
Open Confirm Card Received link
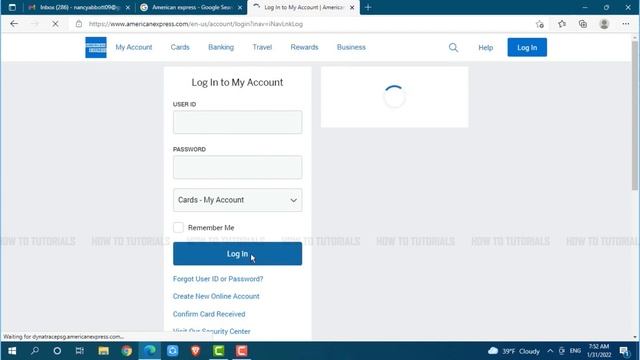point(209,314)
